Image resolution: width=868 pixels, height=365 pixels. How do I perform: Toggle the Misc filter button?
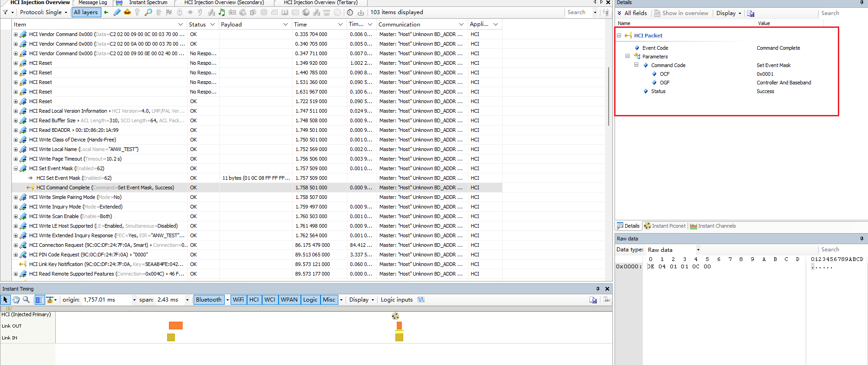(x=329, y=300)
